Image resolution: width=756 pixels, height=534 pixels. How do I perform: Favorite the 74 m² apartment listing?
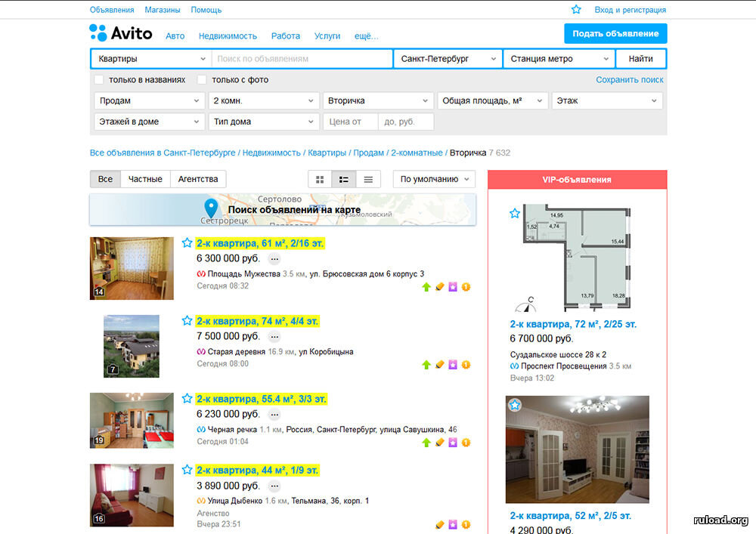(187, 321)
